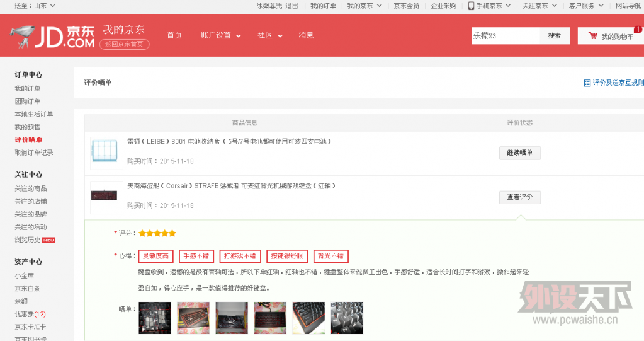Open the 社区 dropdown menu

click(x=270, y=35)
